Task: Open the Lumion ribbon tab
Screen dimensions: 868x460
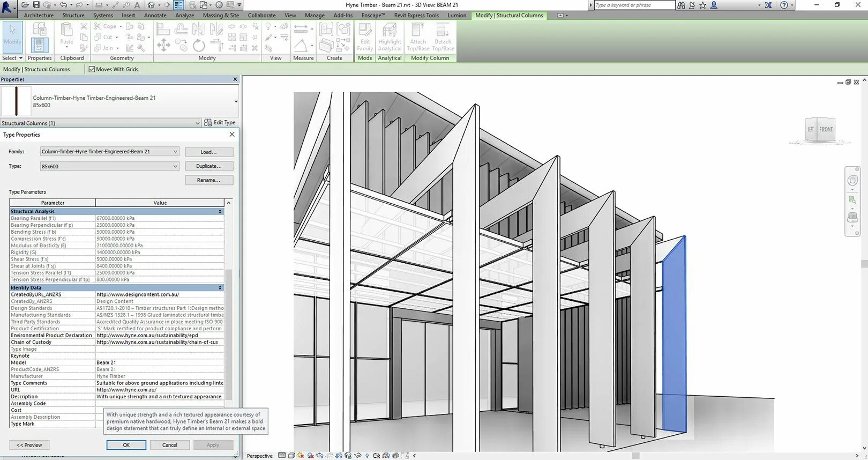Action: (457, 16)
